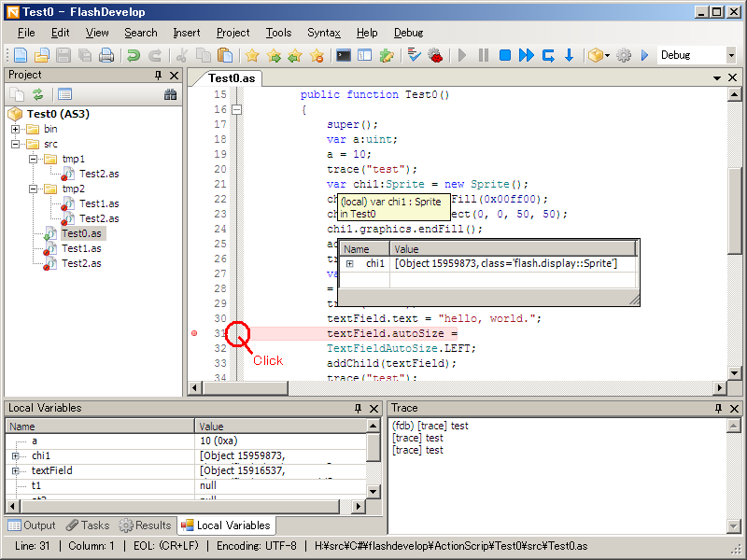
Task: Click the list view icon in the Project panel toolbar
Action: pos(64,94)
